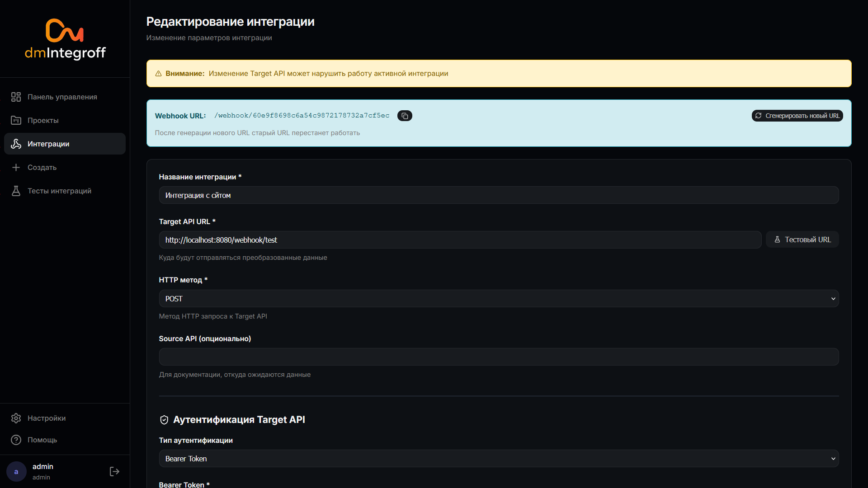Open the Интеграции menu item
This screenshot has height=488, width=868.
[x=65, y=144]
